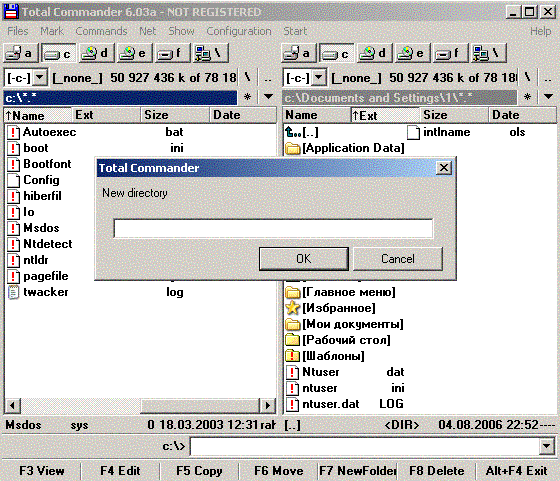Click the twacker log file icon

(13, 292)
